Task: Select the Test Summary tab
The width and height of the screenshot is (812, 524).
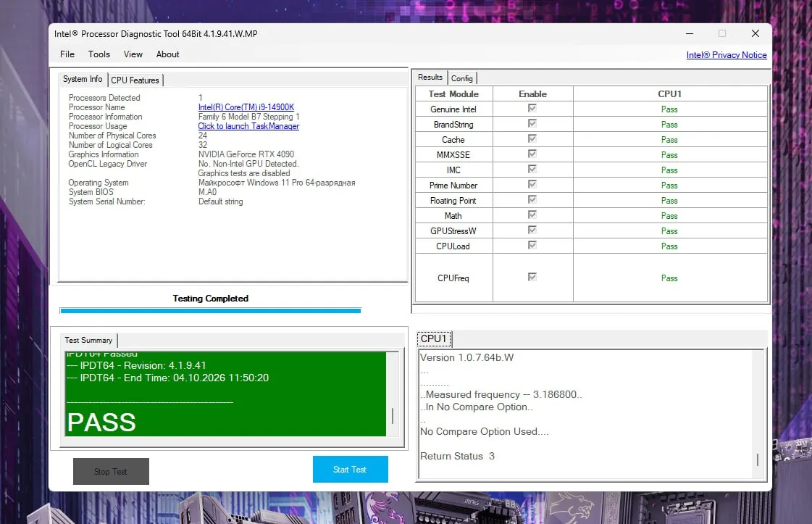Action: tap(88, 340)
